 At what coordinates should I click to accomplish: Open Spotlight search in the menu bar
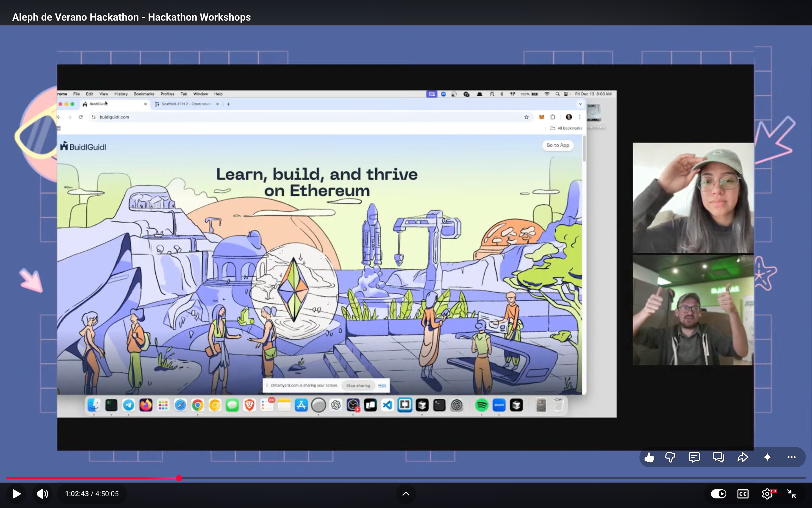point(557,94)
